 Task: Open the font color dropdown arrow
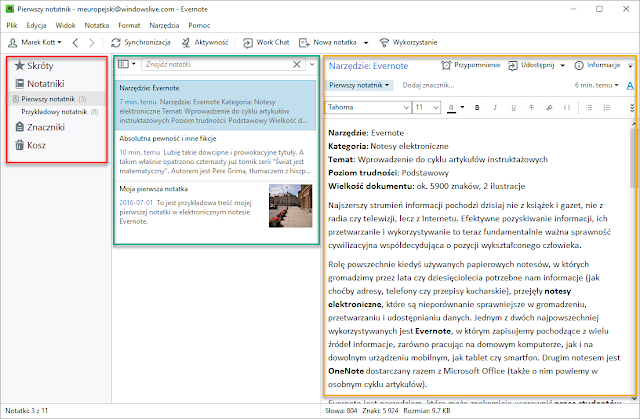[462, 108]
